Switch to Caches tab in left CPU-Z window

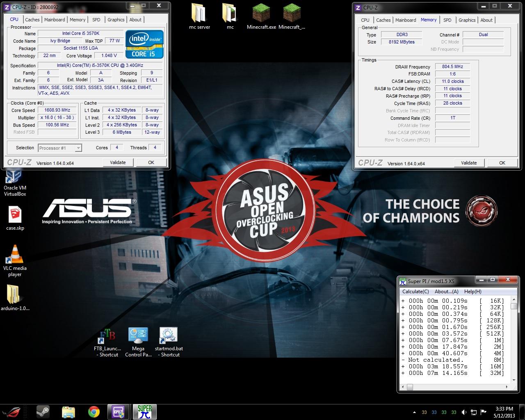pyautogui.click(x=32, y=20)
